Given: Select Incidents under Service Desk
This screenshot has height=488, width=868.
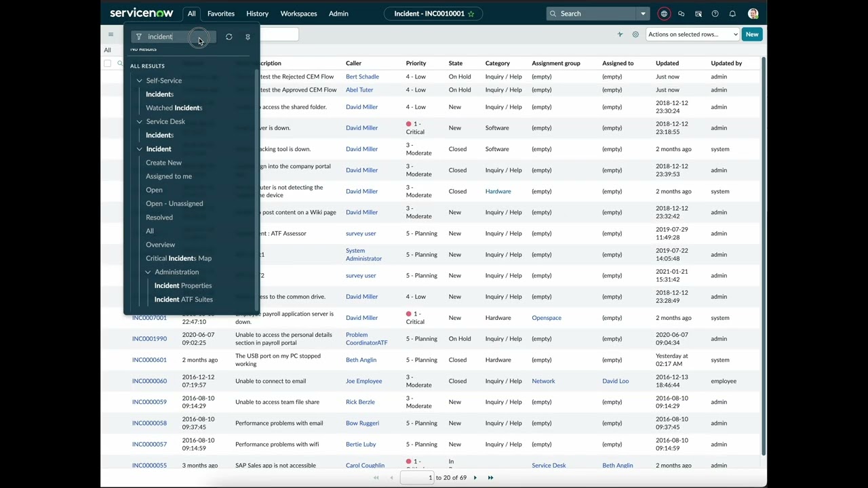Looking at the screenshot, I should click(160, 135).
